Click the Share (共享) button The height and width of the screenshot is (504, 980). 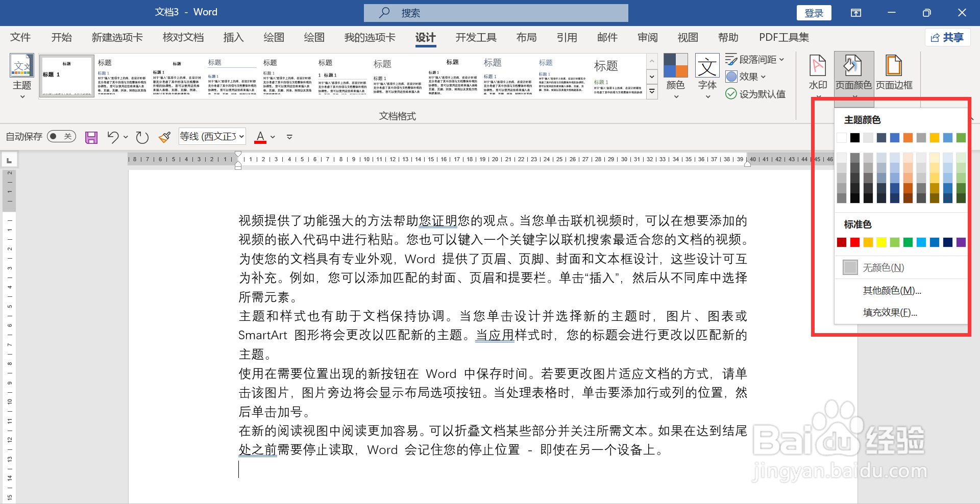(x=948, y=37)
